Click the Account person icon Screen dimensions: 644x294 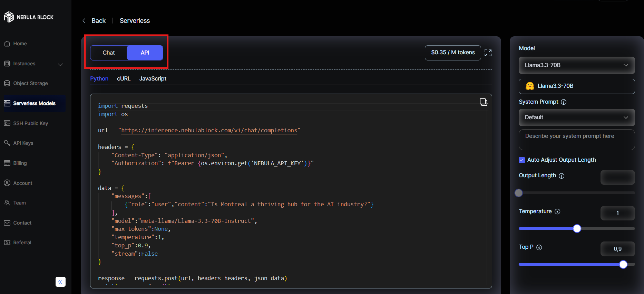pos(7,183)
